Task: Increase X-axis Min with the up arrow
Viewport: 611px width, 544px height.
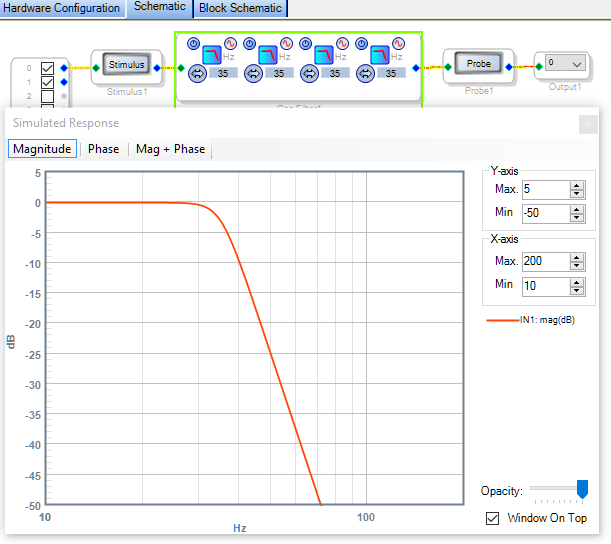Action: [x=577, y=283]
